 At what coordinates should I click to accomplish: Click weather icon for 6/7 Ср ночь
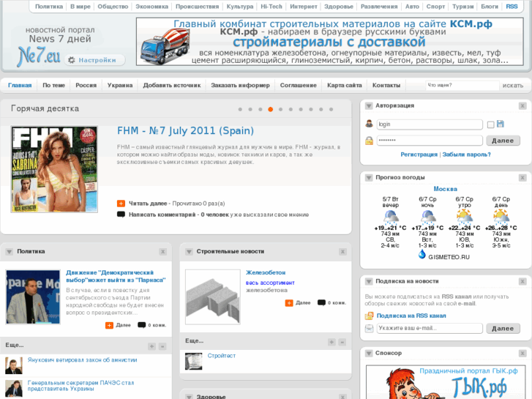coord(427,217)
